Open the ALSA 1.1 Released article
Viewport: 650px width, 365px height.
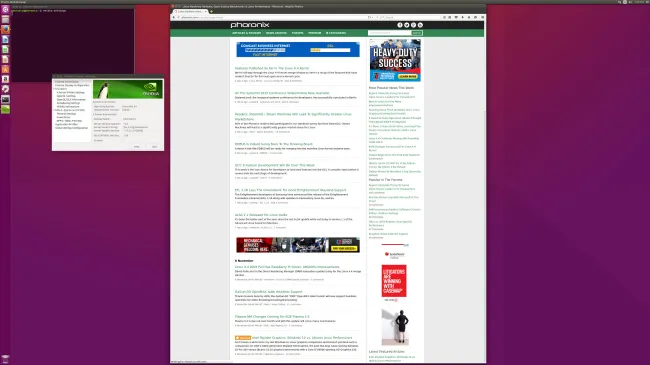click(x=261, y=215)
